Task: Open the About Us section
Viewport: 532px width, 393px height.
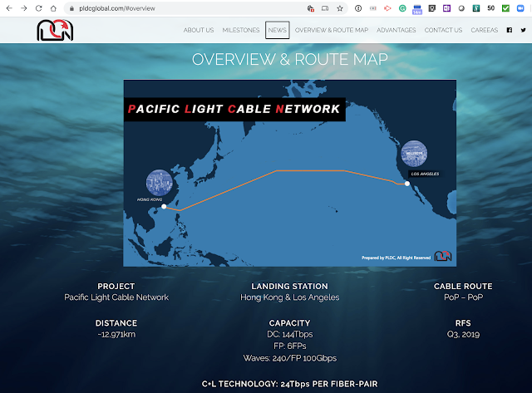Action: coord(199,30)
